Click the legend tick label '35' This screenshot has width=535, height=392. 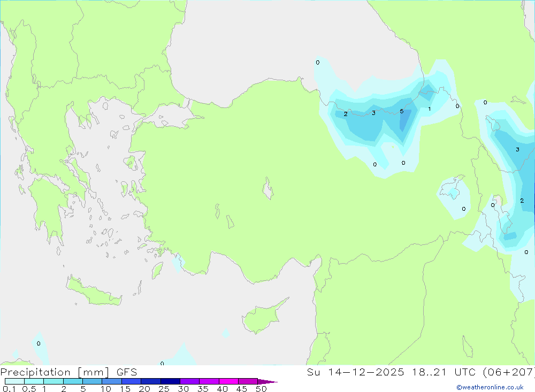203,389
